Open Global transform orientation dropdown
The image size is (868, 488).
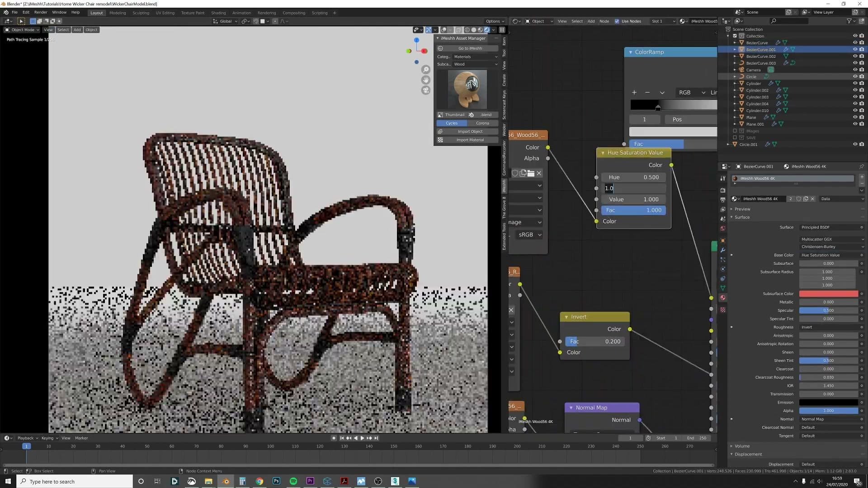tap(225, 21)
